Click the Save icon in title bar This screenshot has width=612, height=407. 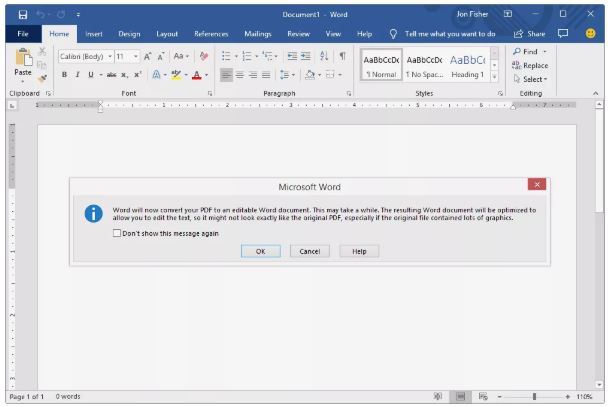23,14
